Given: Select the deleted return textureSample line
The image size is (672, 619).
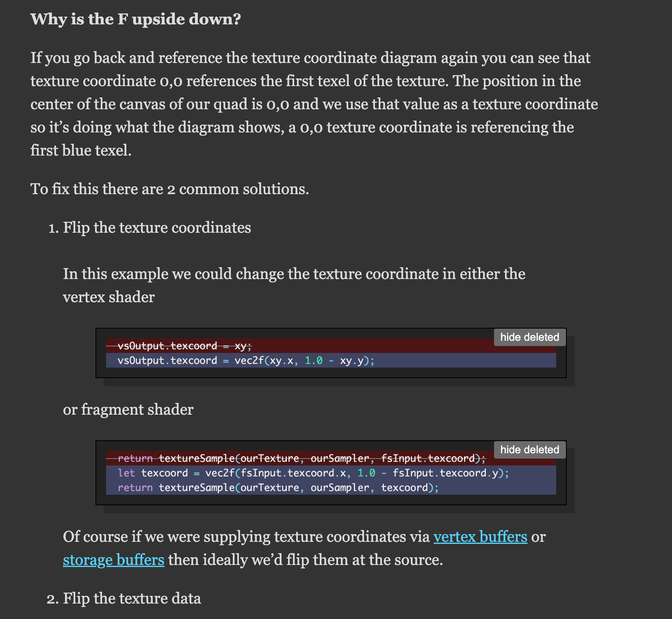Looking at the screenshot, I should pos(301,458).
